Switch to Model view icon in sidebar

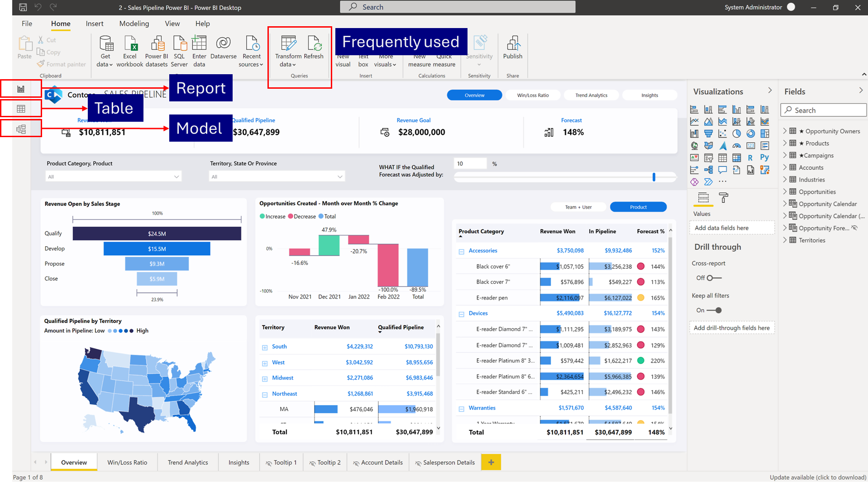pyautogui.click(x=21, y=129)
